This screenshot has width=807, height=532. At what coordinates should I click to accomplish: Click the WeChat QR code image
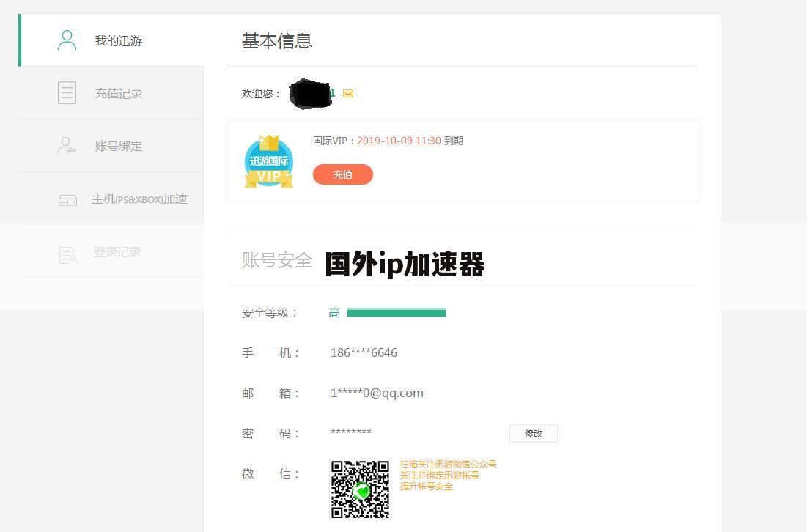(x=361, y=489)
